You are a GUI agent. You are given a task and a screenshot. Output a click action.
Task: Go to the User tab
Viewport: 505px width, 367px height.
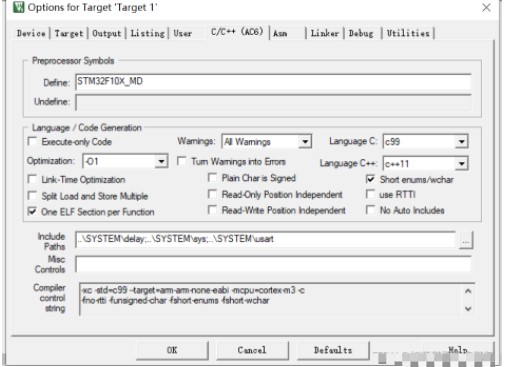[183, 33]
